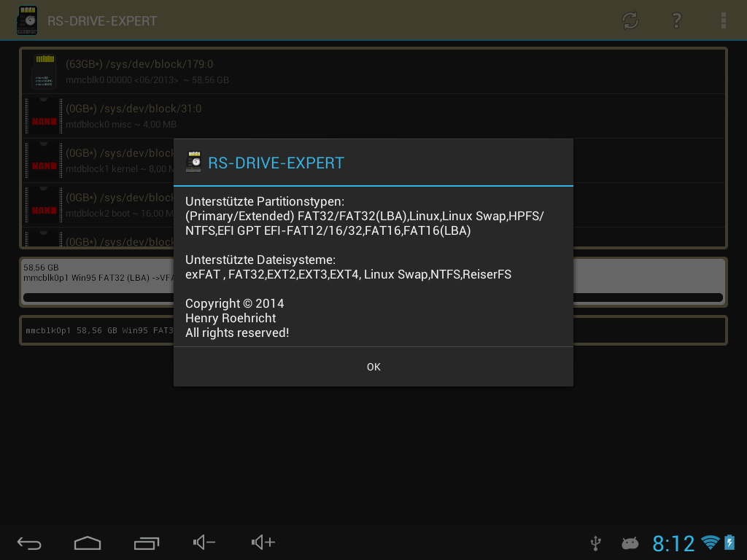This screenshot has height=560, width=747.
Task: Tap the Android back navigation button
Action: click(x=29, y=542)
